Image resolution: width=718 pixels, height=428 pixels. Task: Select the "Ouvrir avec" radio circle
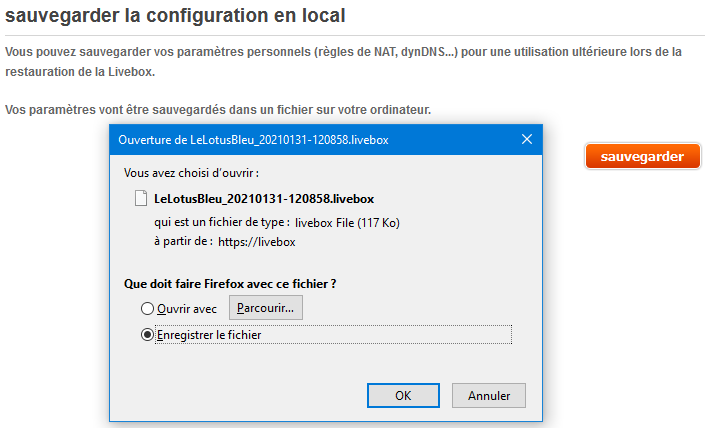coord(148,309)
